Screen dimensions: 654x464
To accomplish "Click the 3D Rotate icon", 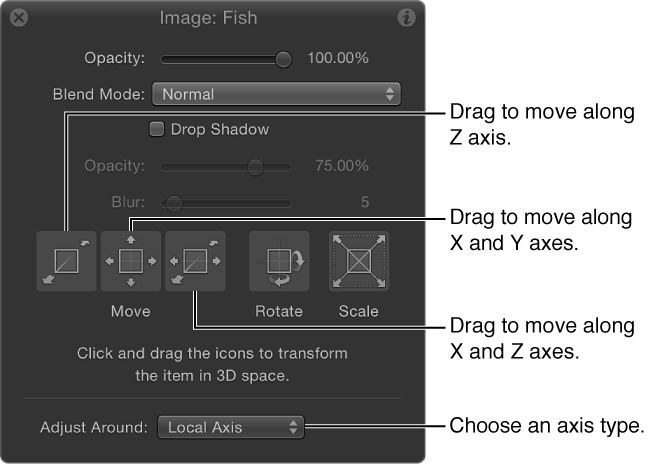I will click(278, 261).
